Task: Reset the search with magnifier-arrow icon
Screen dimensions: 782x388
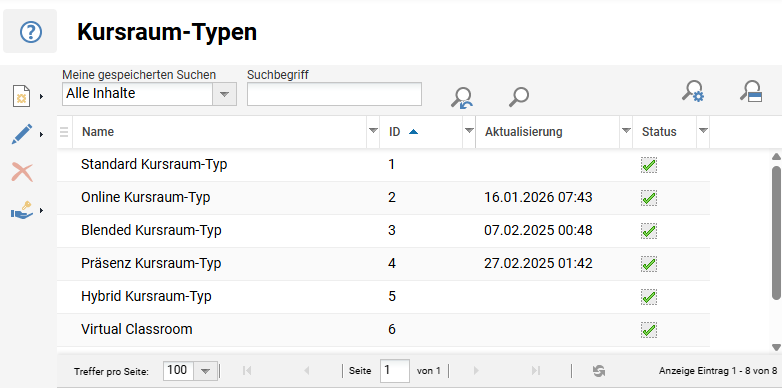Action: tap(462, 97)
